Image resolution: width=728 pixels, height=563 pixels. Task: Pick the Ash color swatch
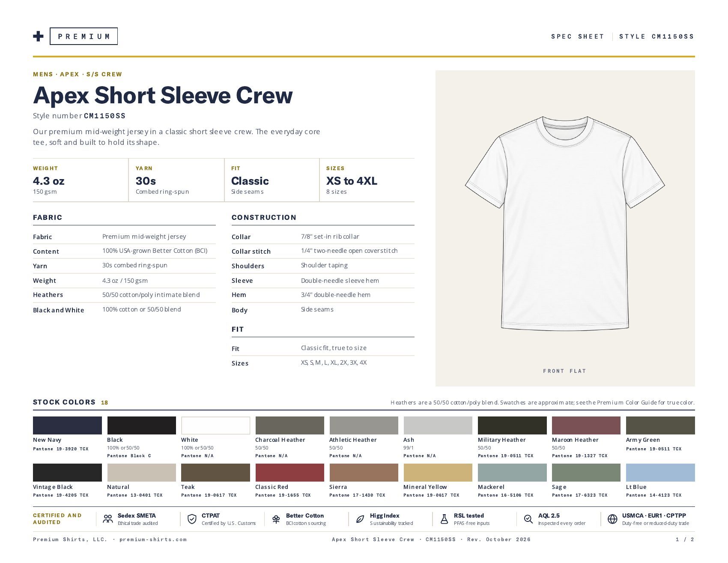(x=438, y=425)
